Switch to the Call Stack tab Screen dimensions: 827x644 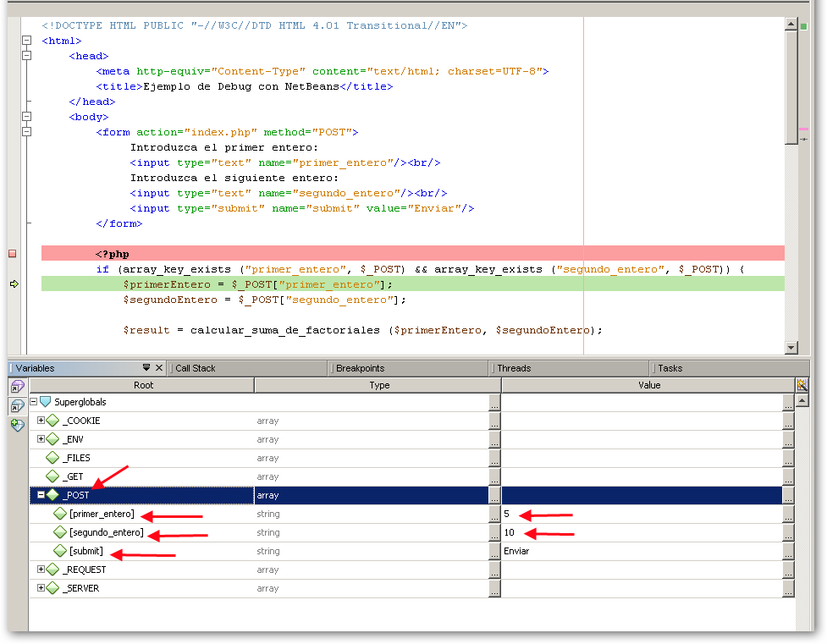(195, 368)
